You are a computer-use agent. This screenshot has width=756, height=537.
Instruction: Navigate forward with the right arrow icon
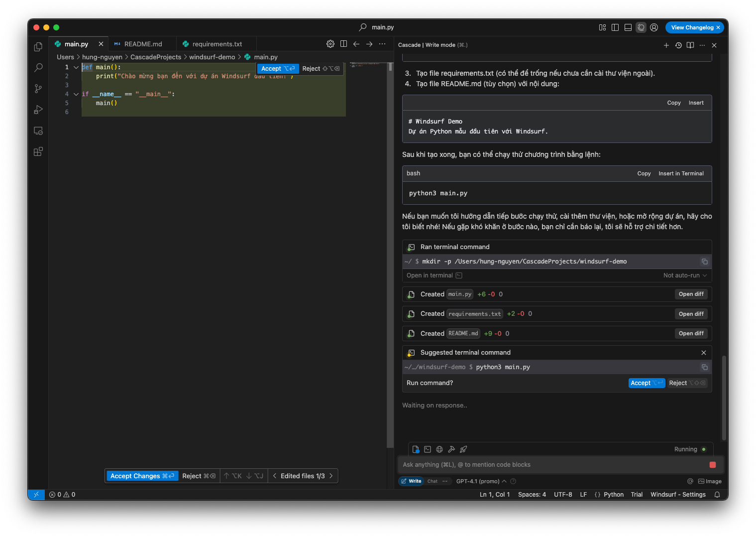point(369,44)
